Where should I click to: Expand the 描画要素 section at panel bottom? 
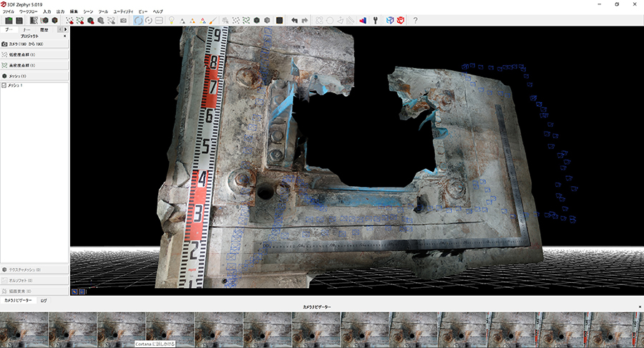coord(34,291)
